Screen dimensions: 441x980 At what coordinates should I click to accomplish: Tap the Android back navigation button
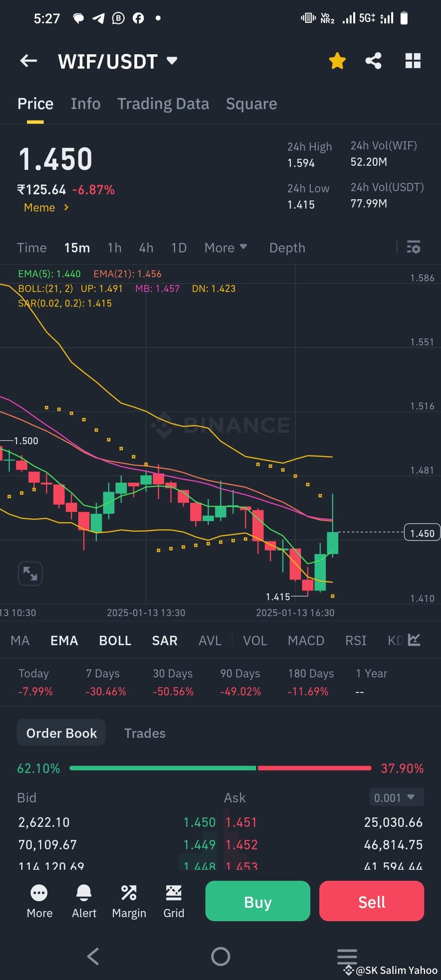pyautogui.click(x=93, y=956)
